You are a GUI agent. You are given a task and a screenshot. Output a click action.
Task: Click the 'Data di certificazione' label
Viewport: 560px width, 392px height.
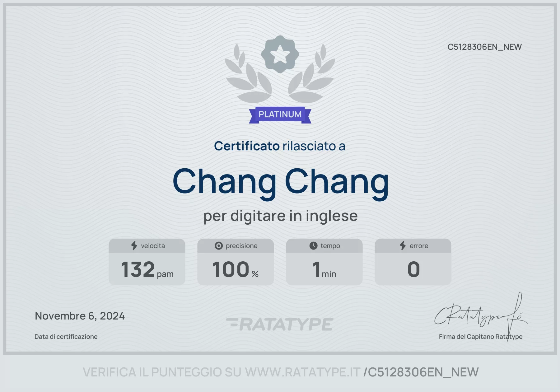tap(66, 337)
